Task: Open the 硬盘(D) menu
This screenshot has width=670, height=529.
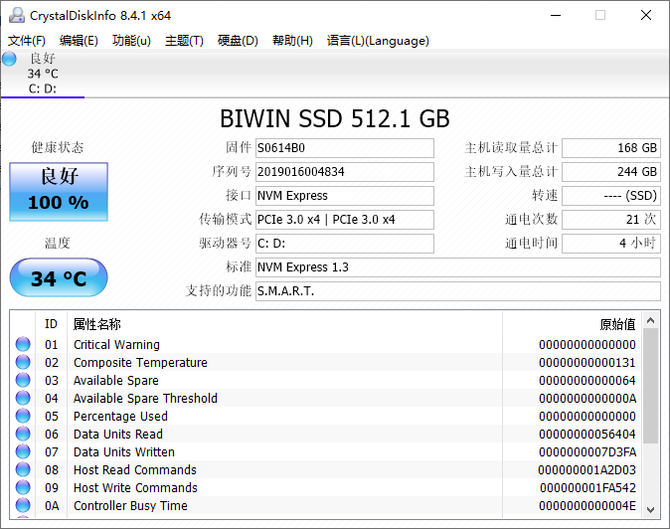Action: coord(238,41)
